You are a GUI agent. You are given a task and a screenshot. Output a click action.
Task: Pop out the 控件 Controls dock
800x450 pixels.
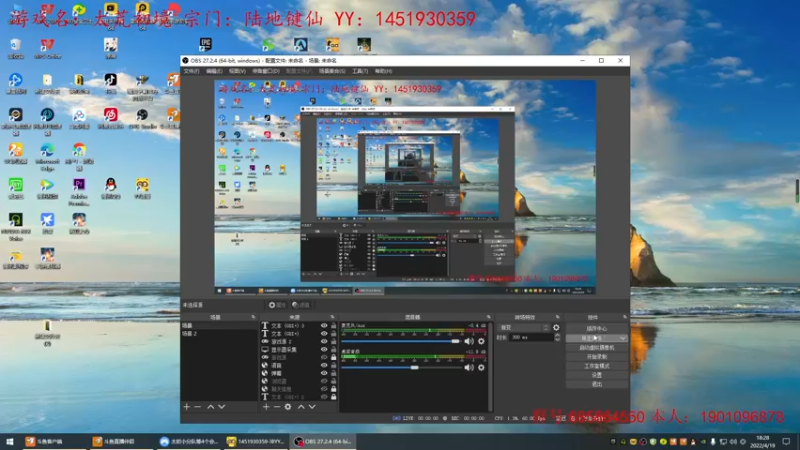tap(624, 317)
